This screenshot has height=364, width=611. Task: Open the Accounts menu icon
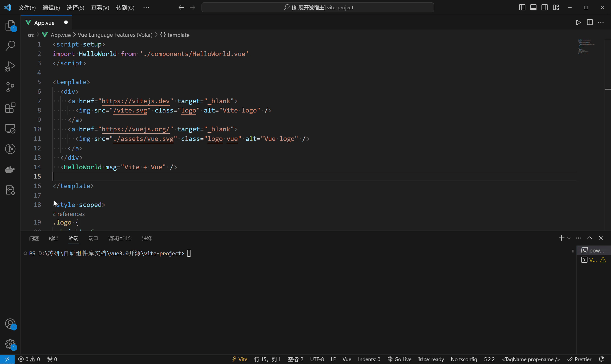pyautogui.click(x=10, y=324)
